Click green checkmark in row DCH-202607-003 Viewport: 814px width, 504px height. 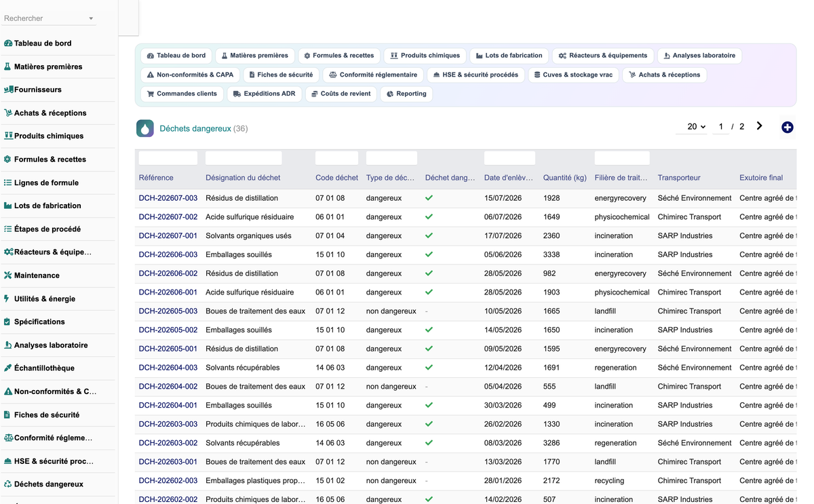coord(429,198)
